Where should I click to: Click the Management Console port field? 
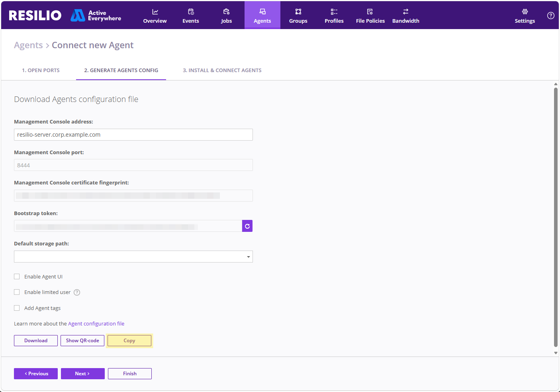(133, 165)
